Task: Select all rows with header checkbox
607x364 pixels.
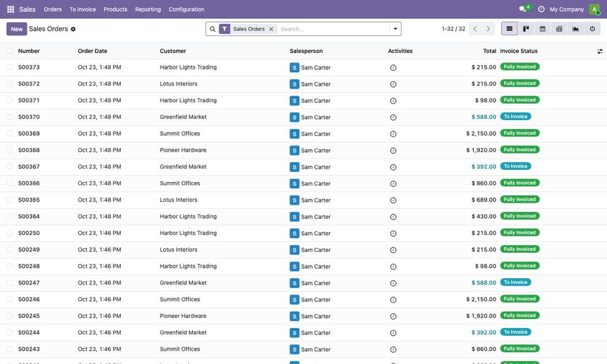Action: point(9,51)
